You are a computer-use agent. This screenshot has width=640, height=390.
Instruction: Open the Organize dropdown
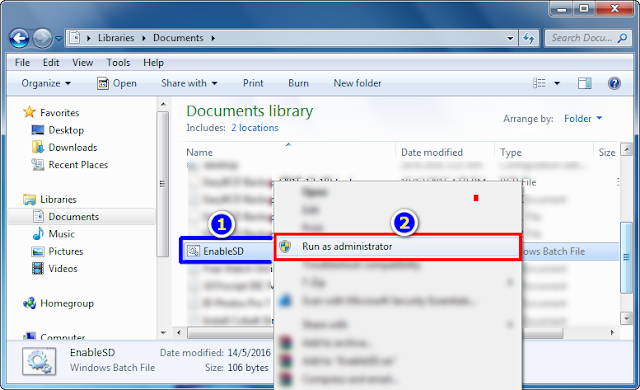pyautogui.click(x=46, y=83)
